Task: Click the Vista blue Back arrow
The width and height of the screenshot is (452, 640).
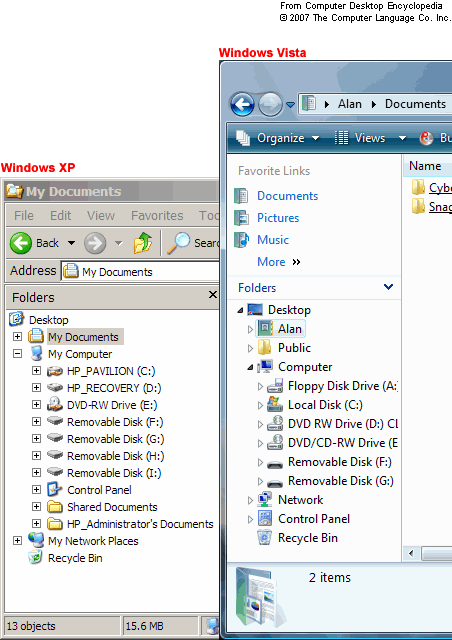Action: (x=243, y=104)
